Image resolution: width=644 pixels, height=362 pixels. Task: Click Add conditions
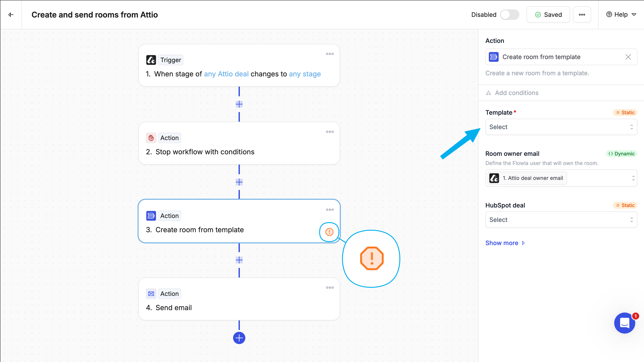(x=517, y=93)
